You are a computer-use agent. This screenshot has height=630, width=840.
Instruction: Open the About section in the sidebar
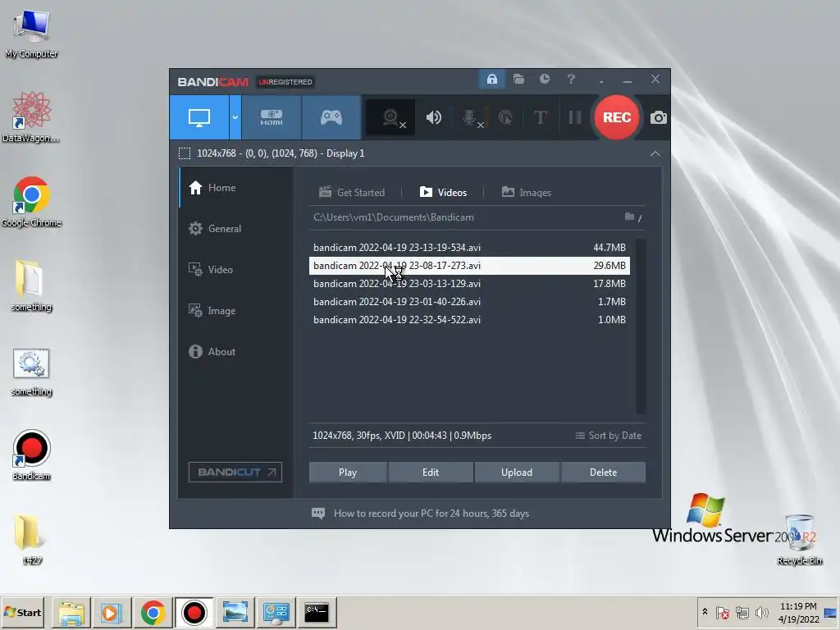pos(236,351)
